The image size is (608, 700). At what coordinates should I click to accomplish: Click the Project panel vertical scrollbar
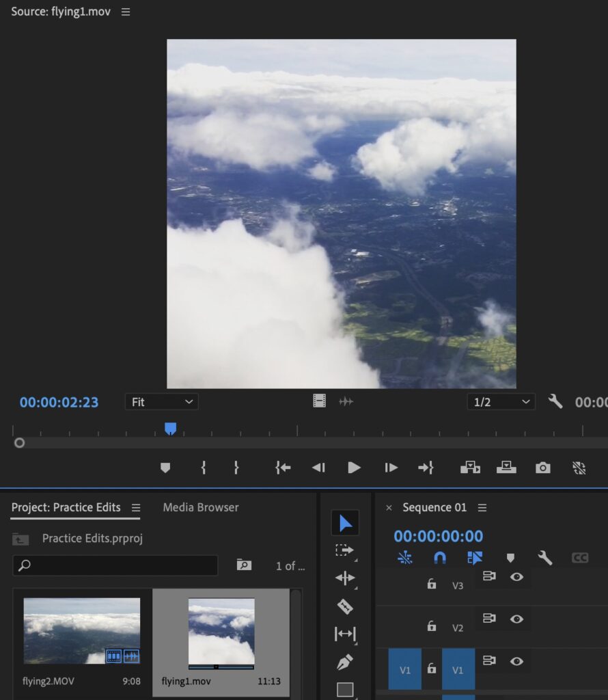click(296, 643)
